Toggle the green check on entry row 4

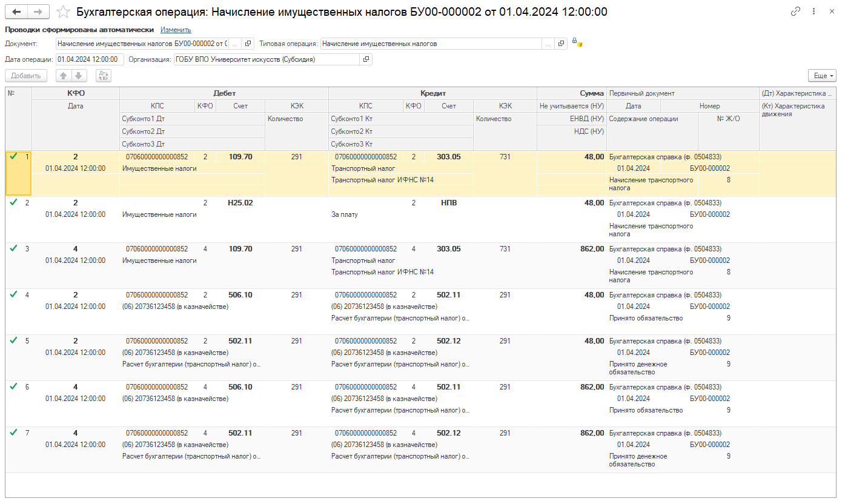(x=13, y=294)
